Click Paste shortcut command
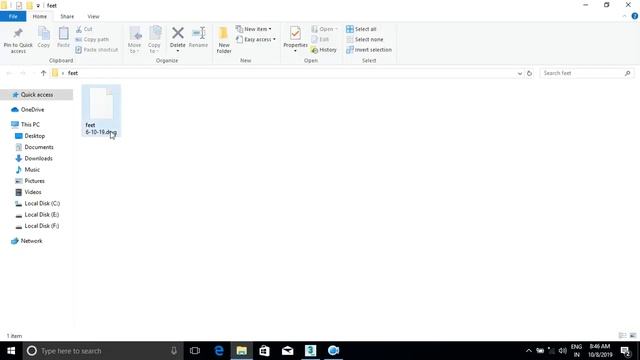 [x=97, y=49]
